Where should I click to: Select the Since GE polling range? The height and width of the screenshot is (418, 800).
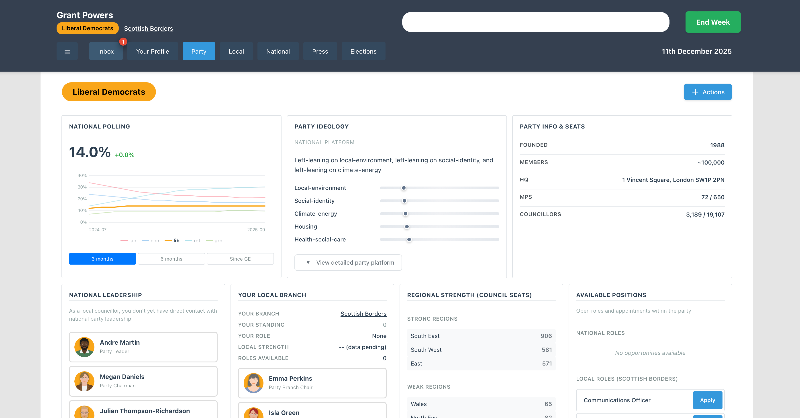coord(240,259)
